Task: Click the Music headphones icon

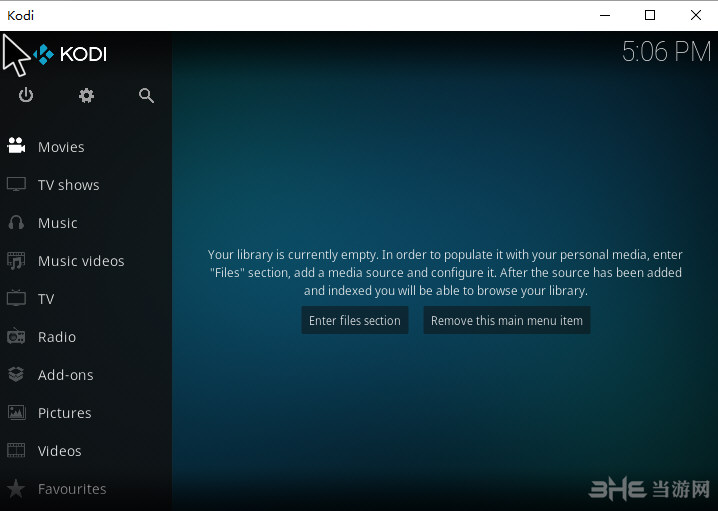Action: (16, 222)
